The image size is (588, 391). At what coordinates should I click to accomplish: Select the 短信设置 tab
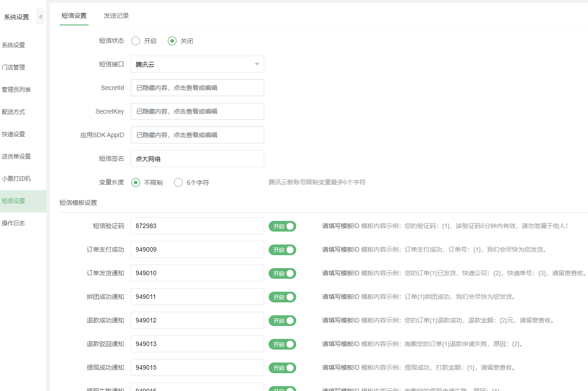[74, 16]
